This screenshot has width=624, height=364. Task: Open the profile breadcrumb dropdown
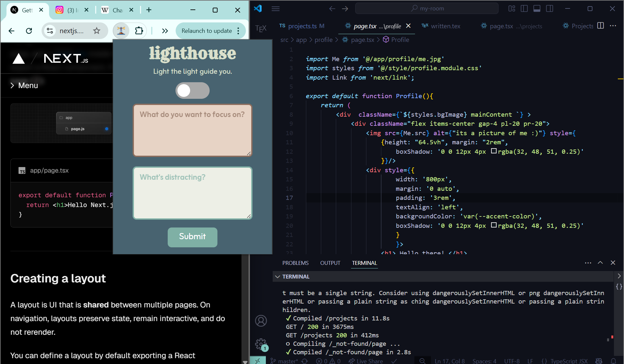coord(323,40)
